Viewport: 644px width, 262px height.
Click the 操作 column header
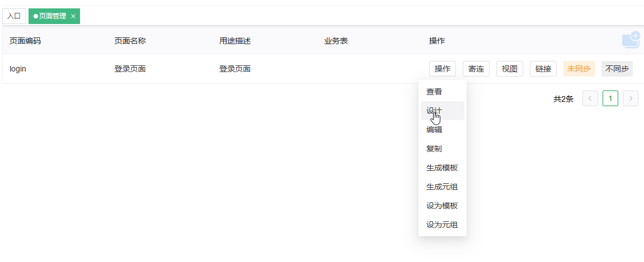point(437,41)
